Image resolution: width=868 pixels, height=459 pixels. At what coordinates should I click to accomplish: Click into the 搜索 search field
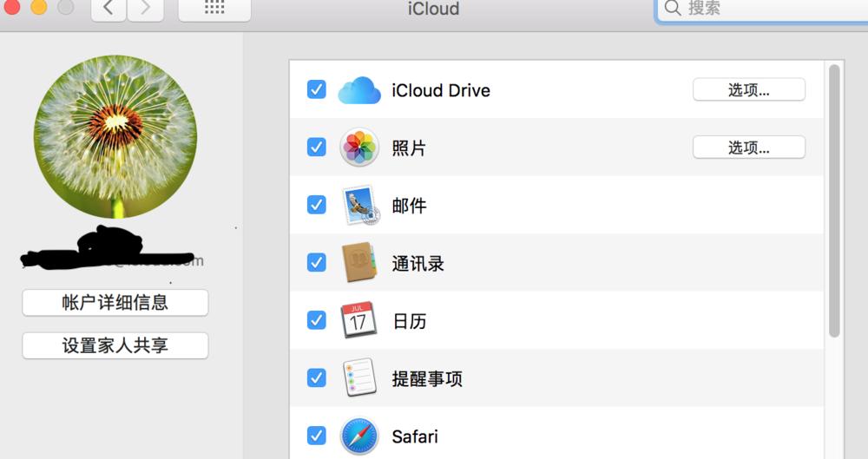tap(762, 10)
